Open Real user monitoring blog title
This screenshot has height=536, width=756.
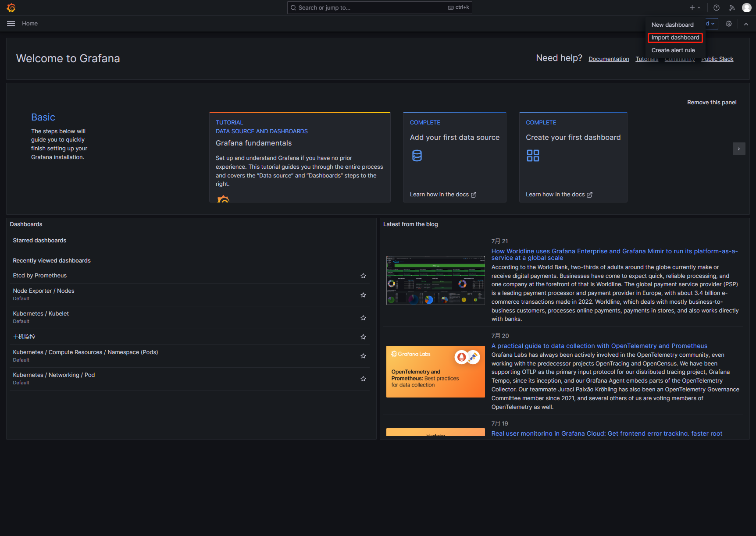point(607,433)
